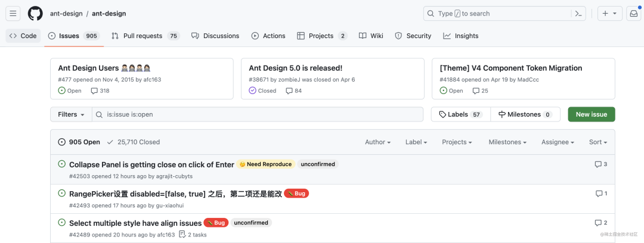The image size is (644, 243).
Task: Open comments for RangePicker issue showing 1
Action: tap(601, 194)
